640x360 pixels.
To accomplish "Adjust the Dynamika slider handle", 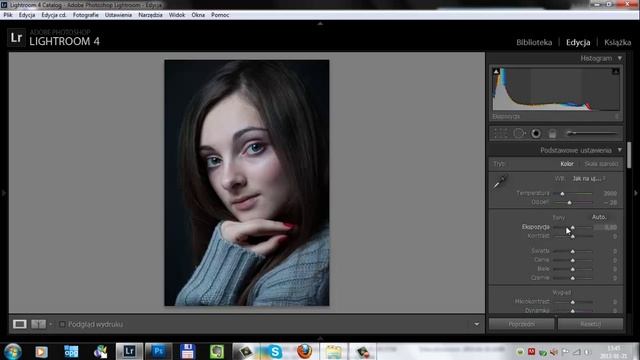I will (573, 311).
